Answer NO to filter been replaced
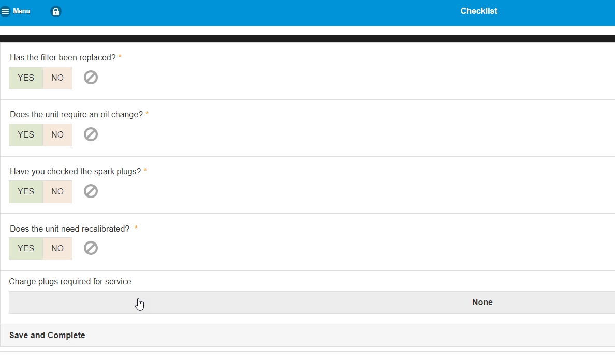This screenshot has height=364, width=615. coord(57,78)
